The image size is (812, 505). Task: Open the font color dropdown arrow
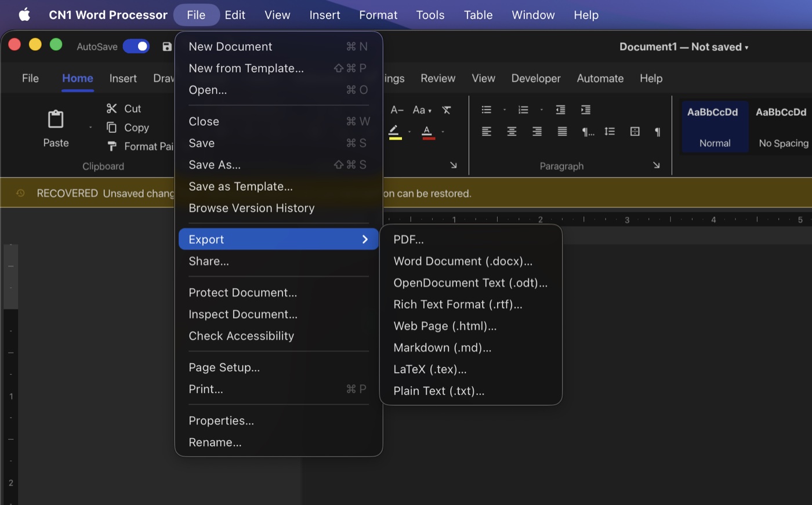click(x=443, y=132)
